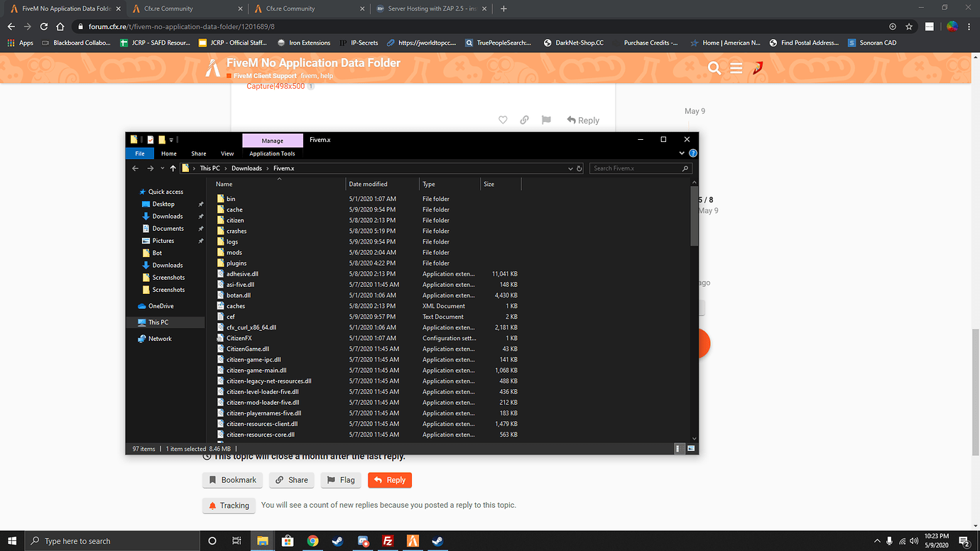Click the up-arrow to go to Downloads

(x=173, y=168)
